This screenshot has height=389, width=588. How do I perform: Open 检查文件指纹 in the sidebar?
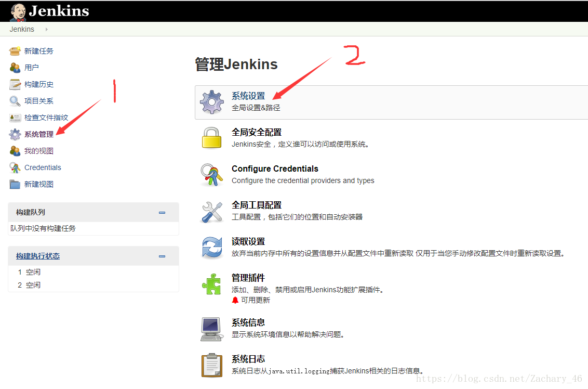46,118
